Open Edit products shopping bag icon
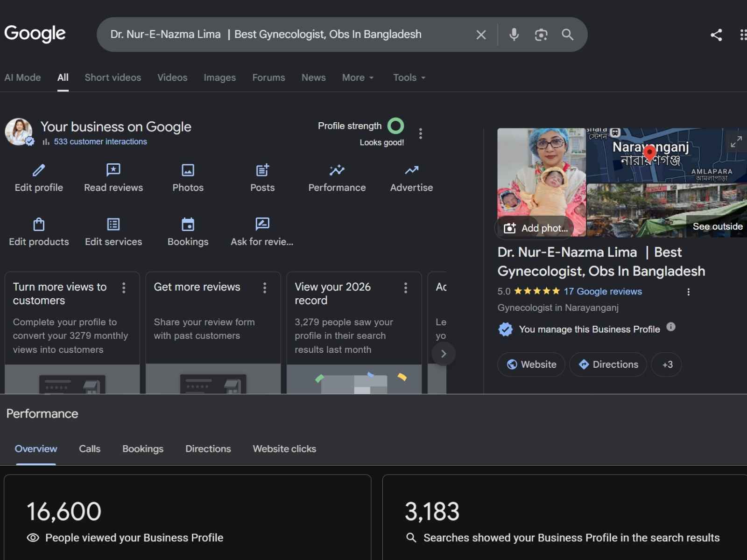 [39, 224]
